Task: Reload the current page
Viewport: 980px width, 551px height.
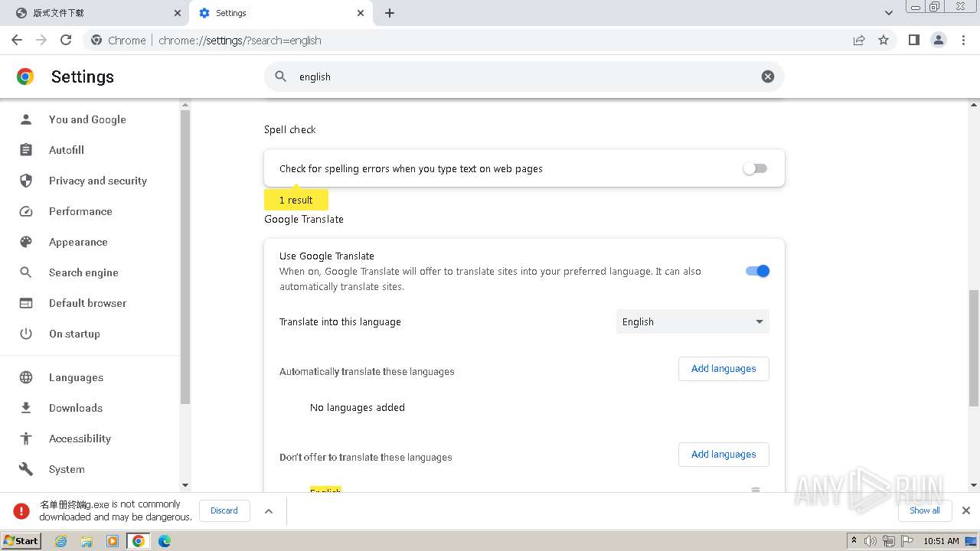Action: tap(66, 40)
